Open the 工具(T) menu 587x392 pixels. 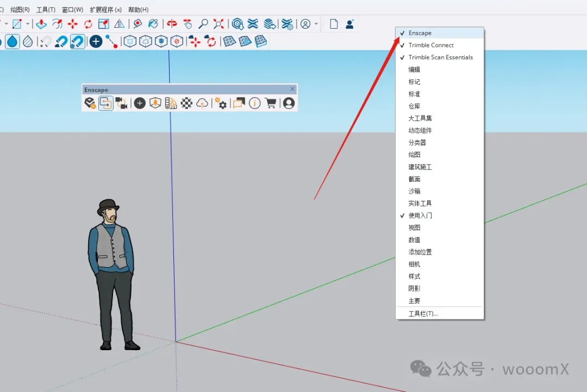click(46, 9)
